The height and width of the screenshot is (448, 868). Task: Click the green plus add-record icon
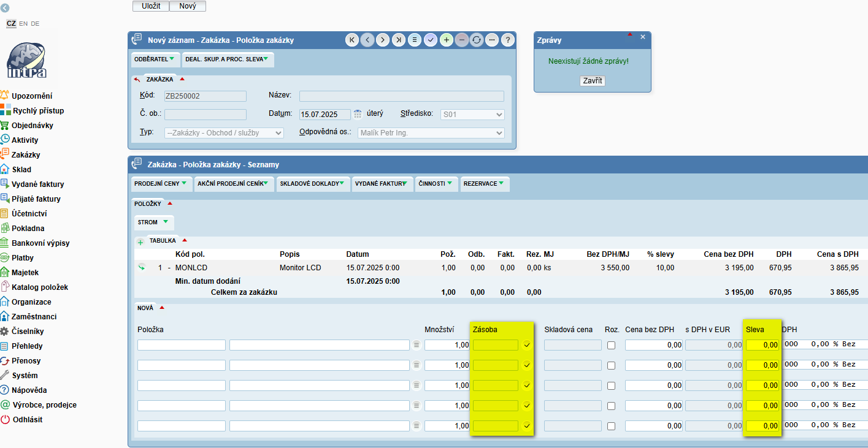tap(446, 40)
